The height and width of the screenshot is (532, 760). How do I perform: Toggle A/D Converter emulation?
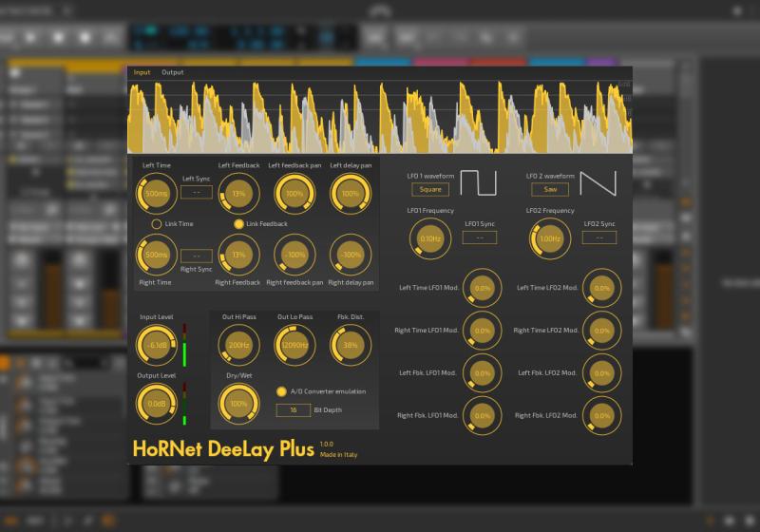coord(281,391)
